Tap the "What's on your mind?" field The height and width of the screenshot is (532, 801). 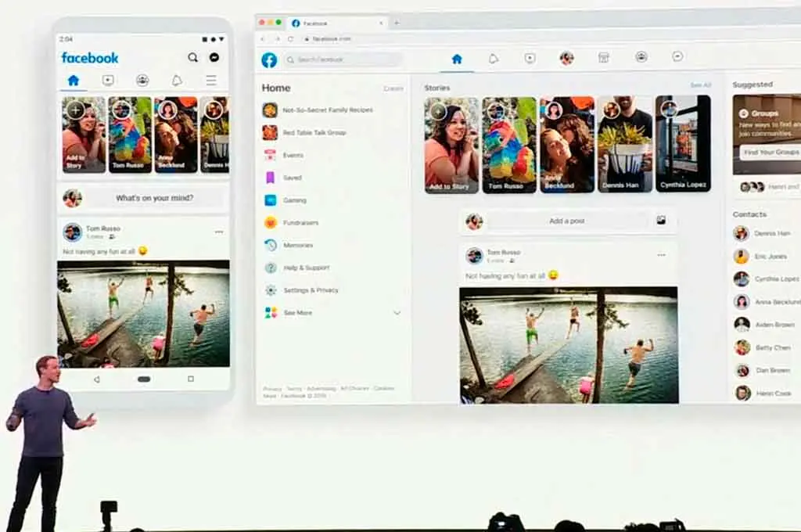pos(154,198)
